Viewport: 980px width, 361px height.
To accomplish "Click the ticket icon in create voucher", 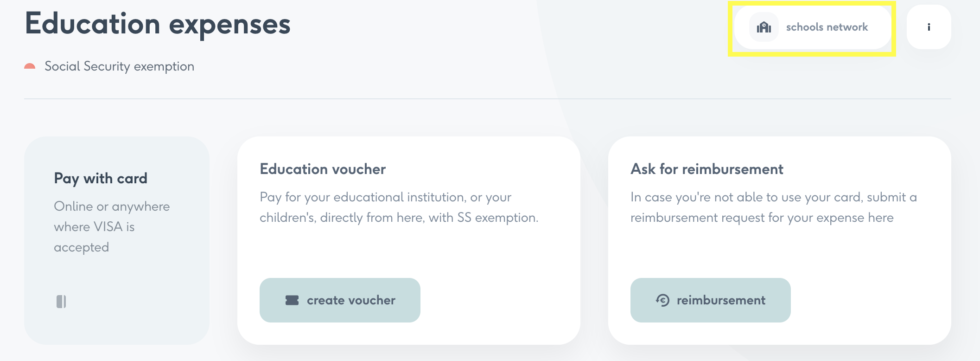I will [292, 300].
